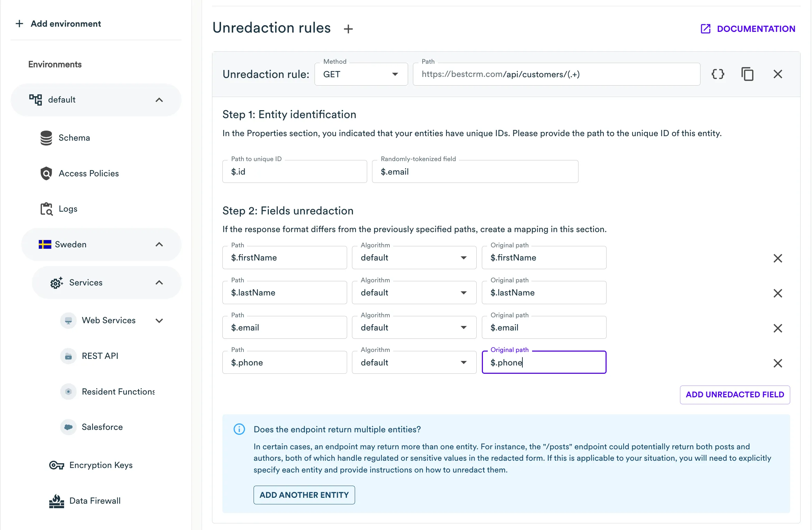
Task: Click ADD UNREDACTED FIELD button
Action: 735,395
